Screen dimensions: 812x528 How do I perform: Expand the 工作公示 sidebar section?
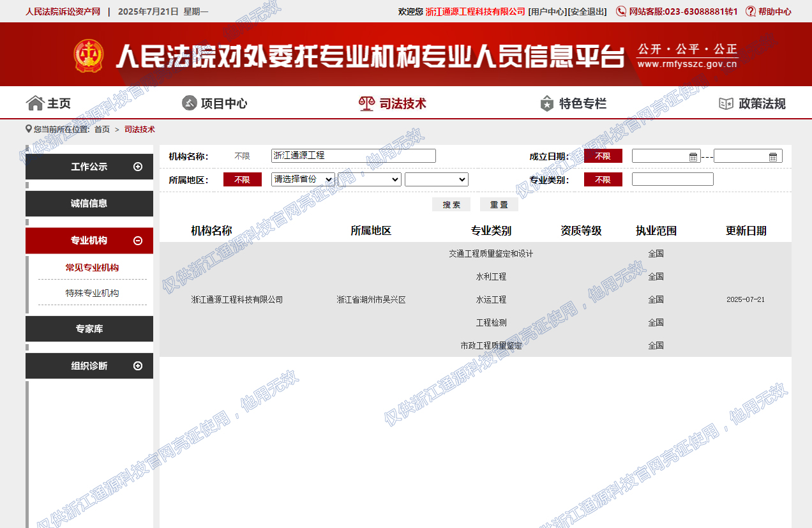tap(138, 167)
